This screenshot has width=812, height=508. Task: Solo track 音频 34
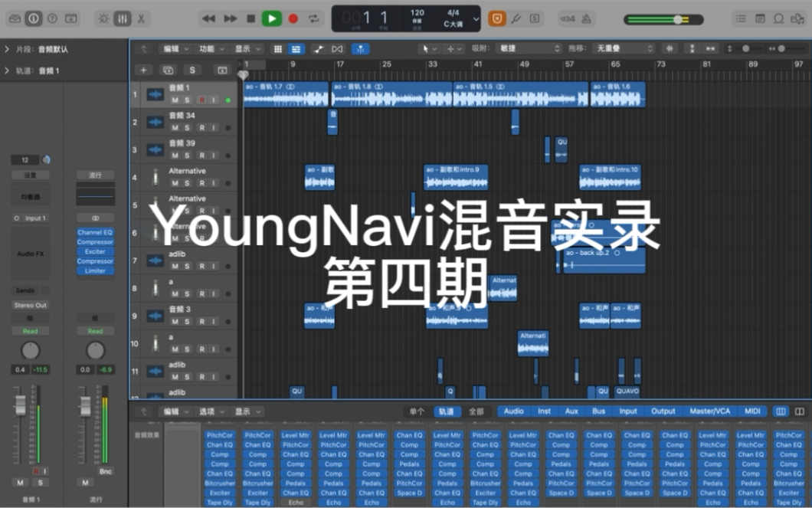click(188, 128)
